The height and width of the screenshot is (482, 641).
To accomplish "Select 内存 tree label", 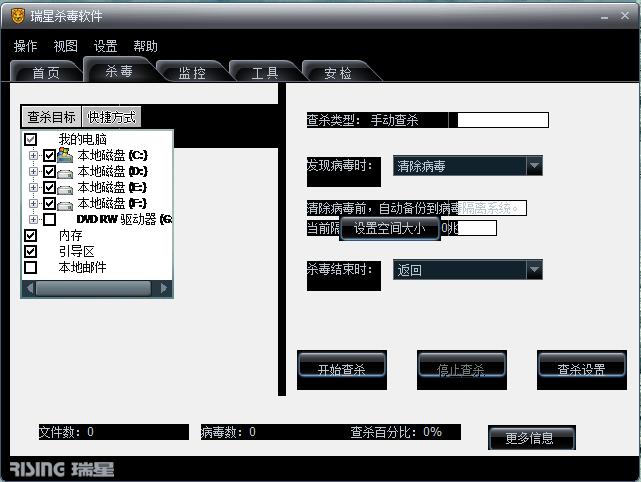I will pyautogui.click(x=71, y=235).
